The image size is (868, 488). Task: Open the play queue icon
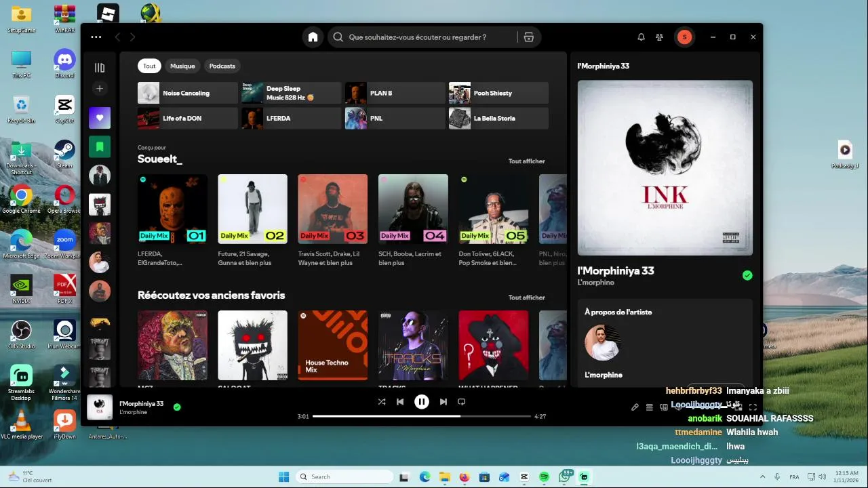pyautogui.click(x=649, y=407)
